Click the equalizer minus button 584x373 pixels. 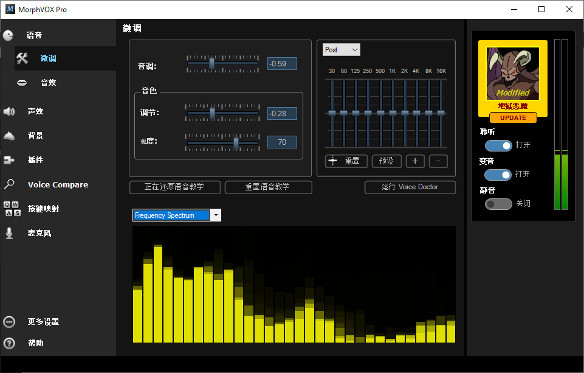(x=438, y=161)
